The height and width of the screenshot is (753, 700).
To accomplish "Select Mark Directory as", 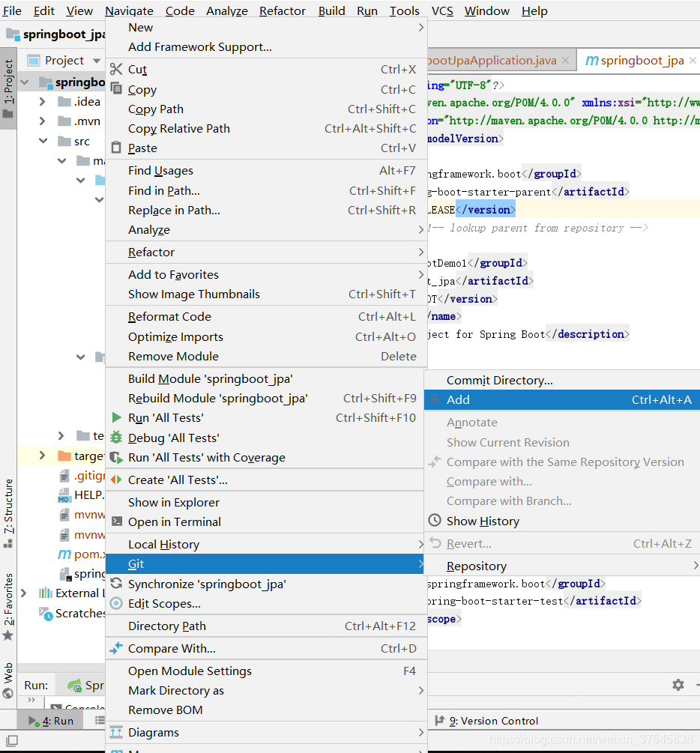I will [x=266, y=690].
